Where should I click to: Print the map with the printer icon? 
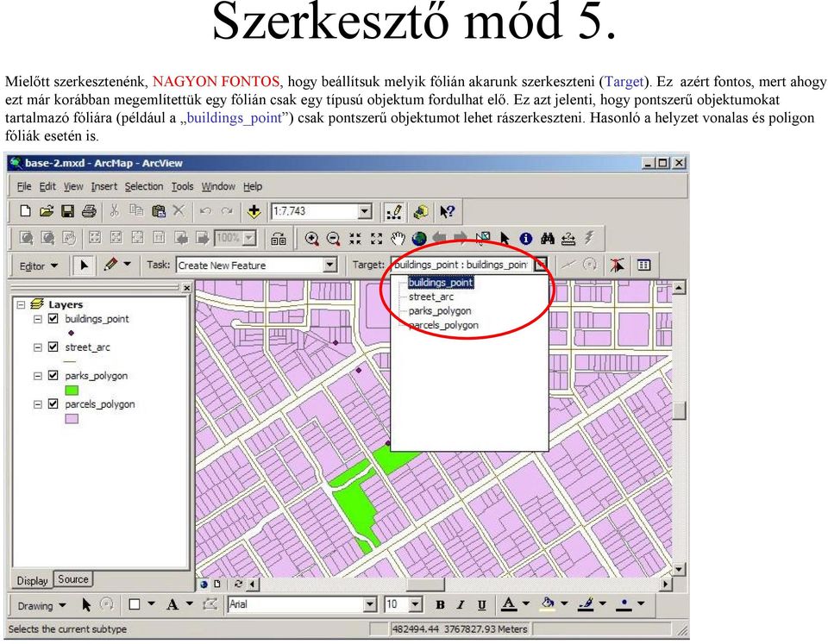click(89, 211)
